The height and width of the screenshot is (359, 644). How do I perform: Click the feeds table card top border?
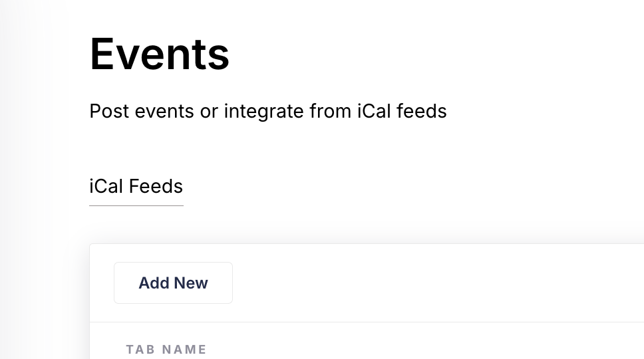click(367, 244)
